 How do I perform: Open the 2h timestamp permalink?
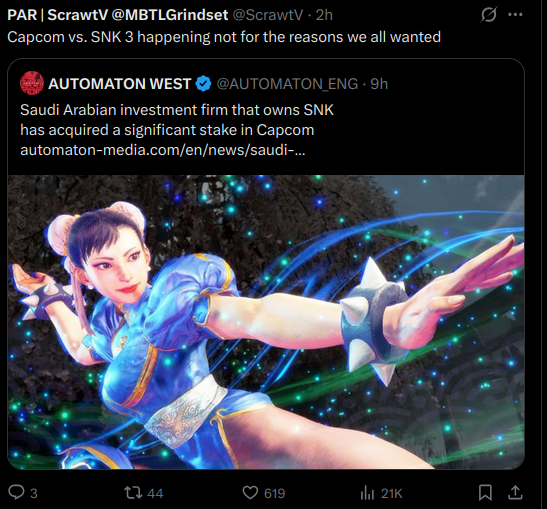324,15
